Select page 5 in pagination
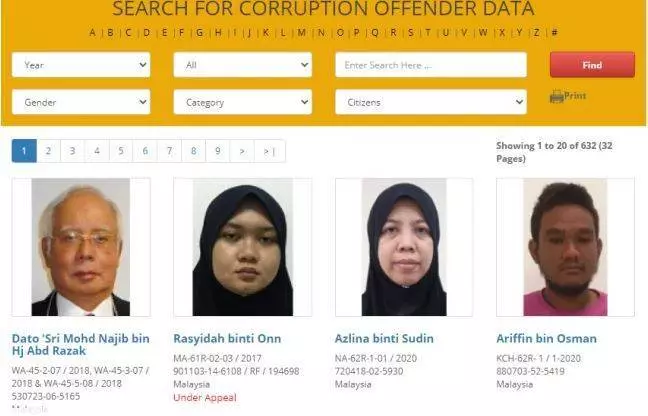 (121, 151)
